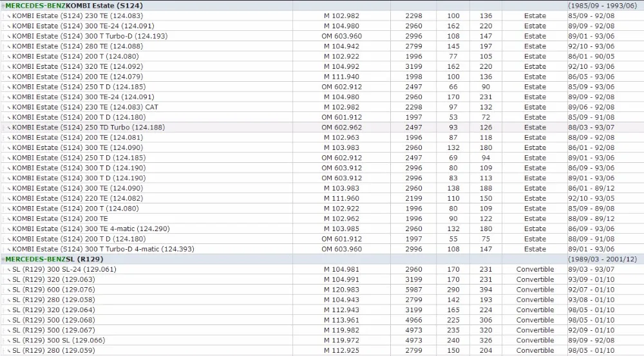Click the KOMBI group date range (1985/09 - 1993/06)
This screenshot has height=356, width=644.
(603, 6)
